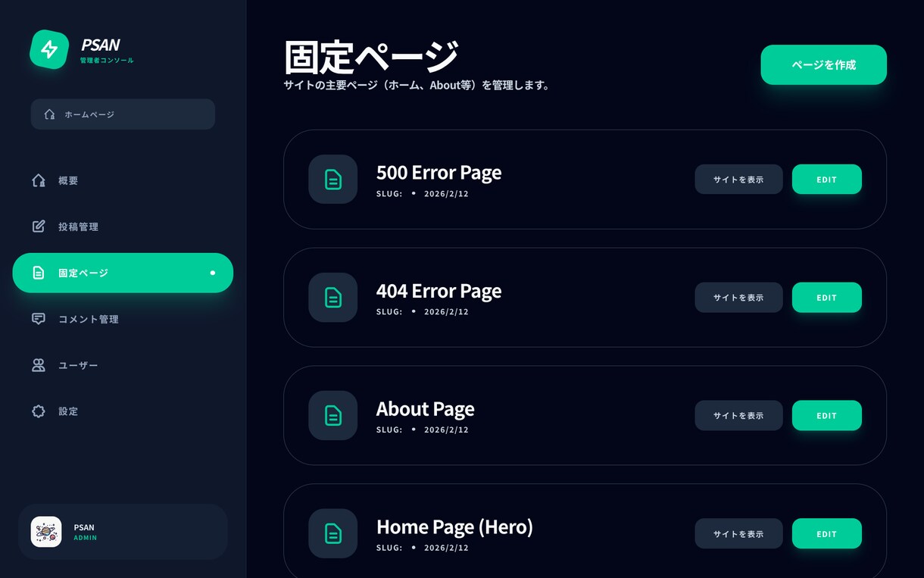Click the コメント管理 speech bubble icon
Image resolution: width=924 pixels, height=578 pixels.
tap(39, 319)
